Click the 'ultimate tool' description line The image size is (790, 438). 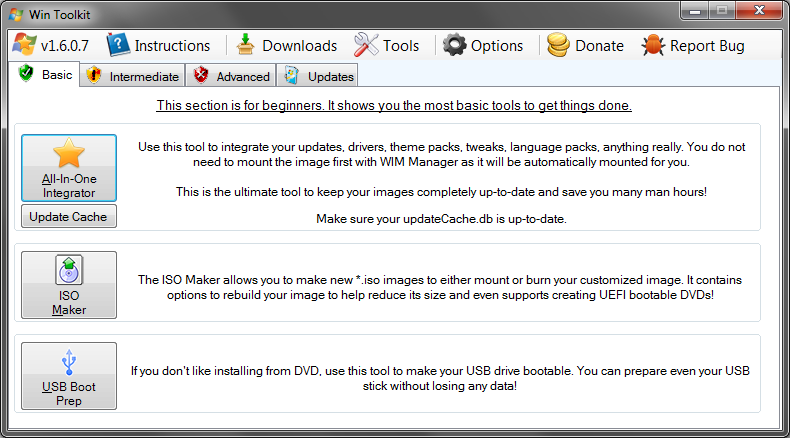[x=441, y=192]
